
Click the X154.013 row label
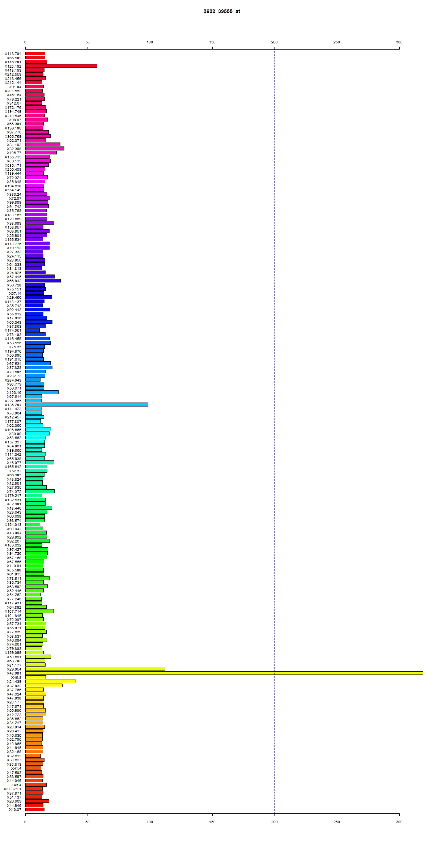coord(13,524)
